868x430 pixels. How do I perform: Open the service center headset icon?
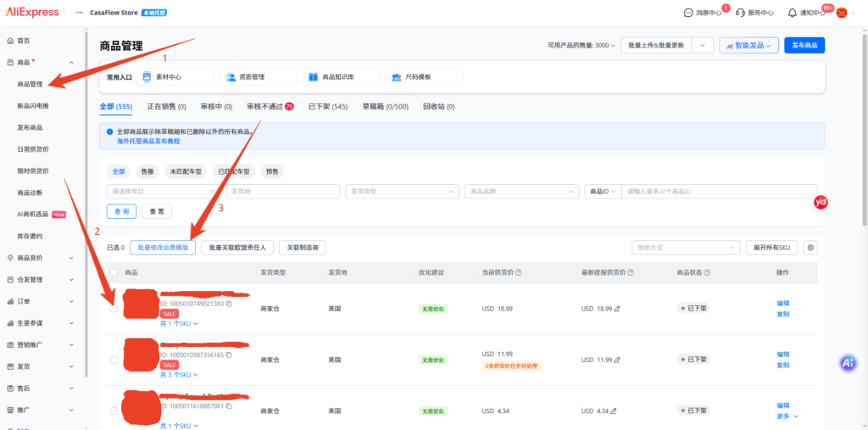point(740,12)
